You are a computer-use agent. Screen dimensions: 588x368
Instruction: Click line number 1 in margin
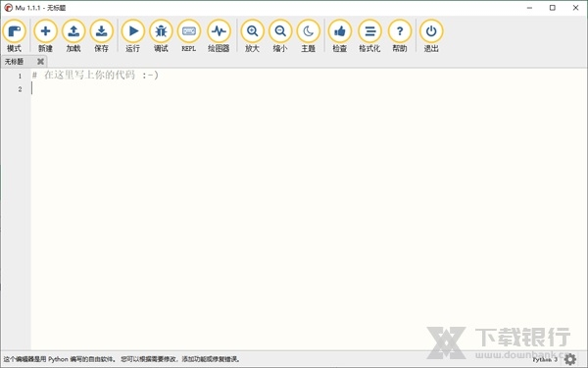tap(20, 76)
